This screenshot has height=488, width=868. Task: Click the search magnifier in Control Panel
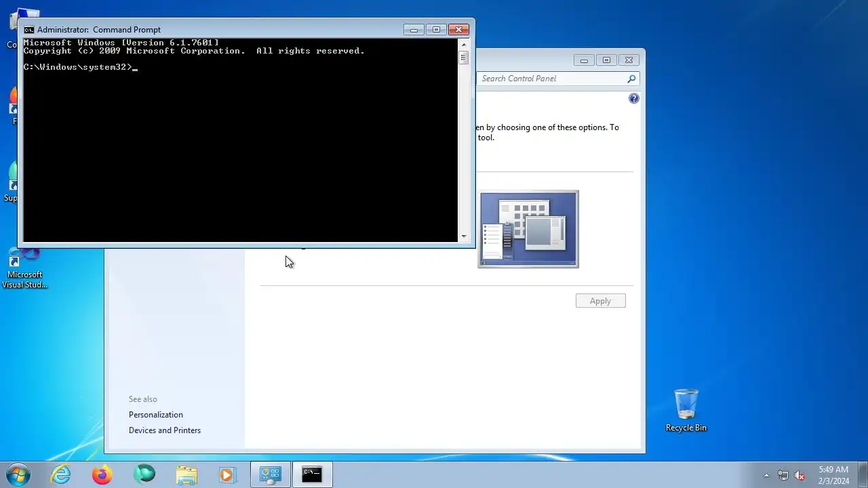click(631, 79)
